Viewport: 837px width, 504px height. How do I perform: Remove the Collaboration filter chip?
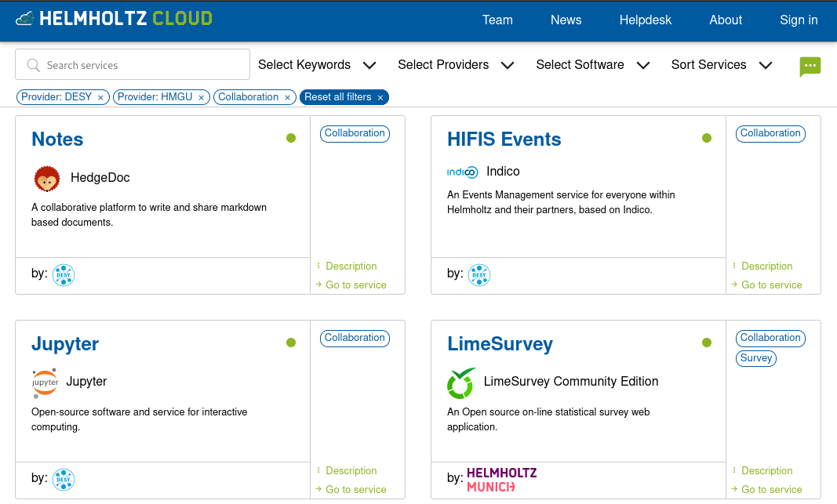coord(287,98)
